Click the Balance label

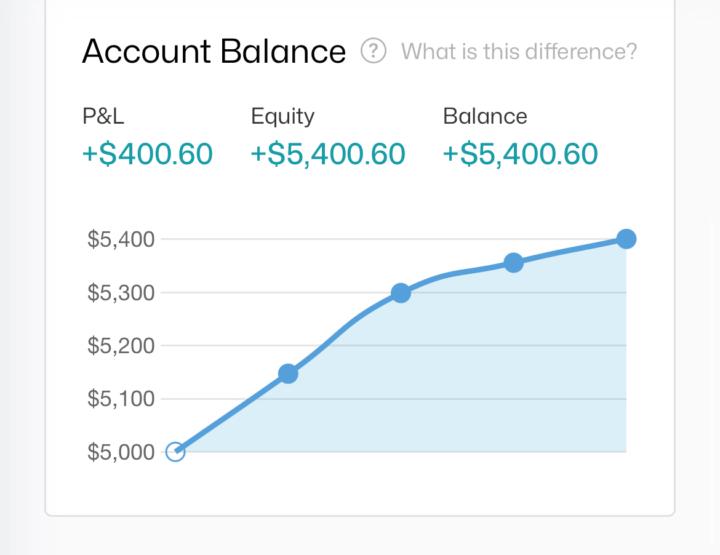click(x=485, y=116)
